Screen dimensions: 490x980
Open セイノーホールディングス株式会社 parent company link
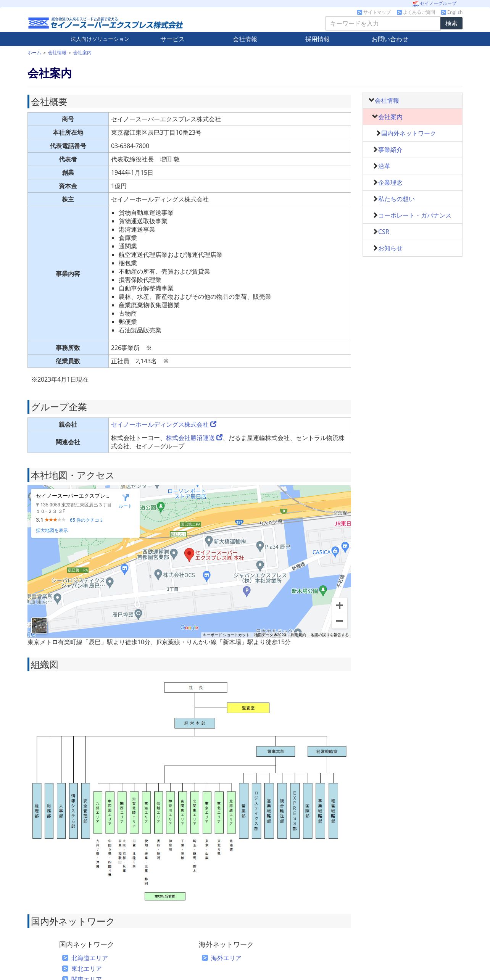(x=160, y=424)
